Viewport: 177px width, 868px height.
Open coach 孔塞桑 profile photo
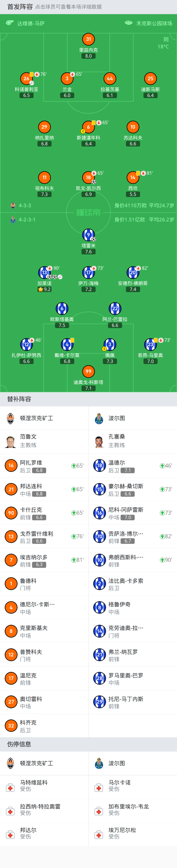click(99, 441)
